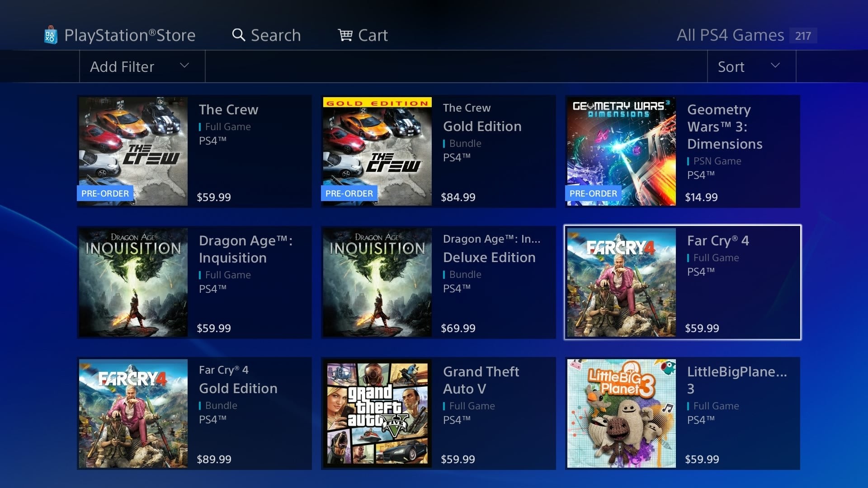868x488 pixels.
Task: Click the Grand Theft Auto V title text
Action: pyautogui.click(x=481, y=380)
